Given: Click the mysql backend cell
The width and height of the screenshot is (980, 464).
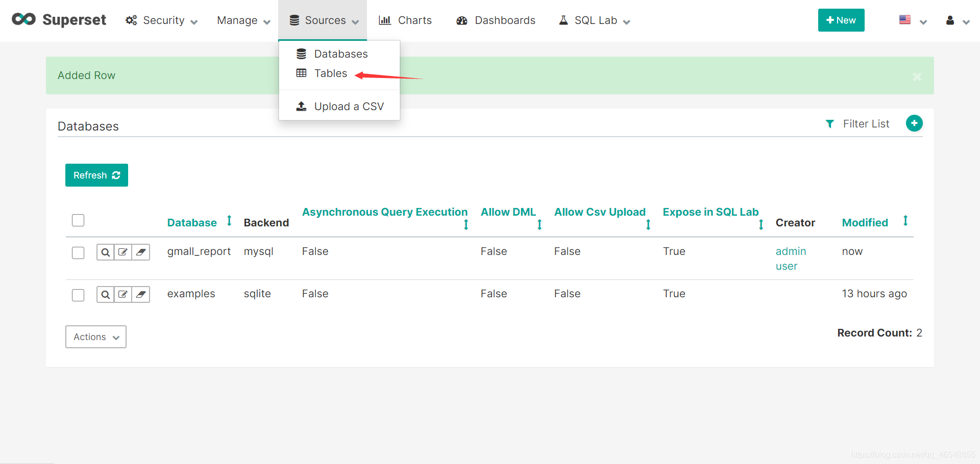Looking at the screenshot, I should click(x=258, y=251).
